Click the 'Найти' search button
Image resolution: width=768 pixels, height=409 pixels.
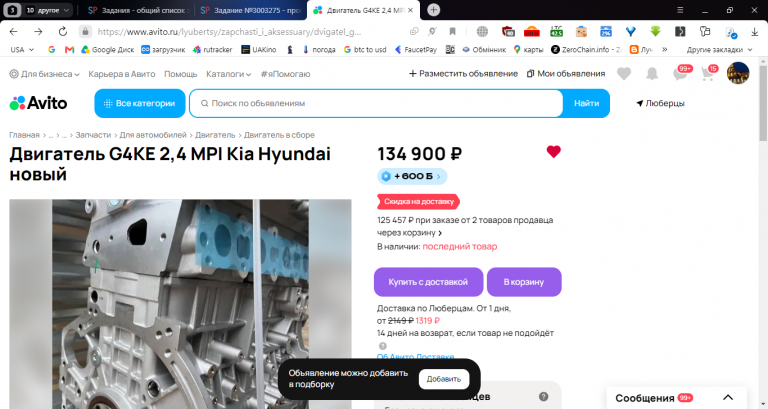pyautogui.click(x=586, y=103)
